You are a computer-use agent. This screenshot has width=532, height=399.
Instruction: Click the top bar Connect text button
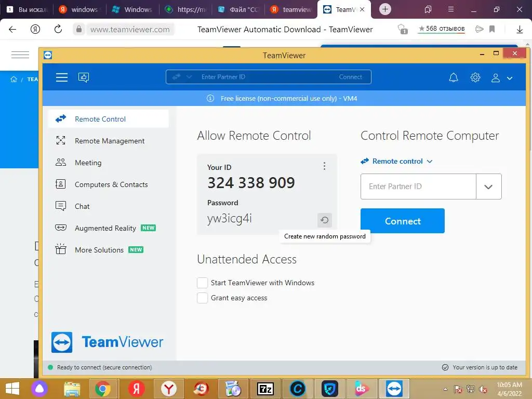pos(350,77)
